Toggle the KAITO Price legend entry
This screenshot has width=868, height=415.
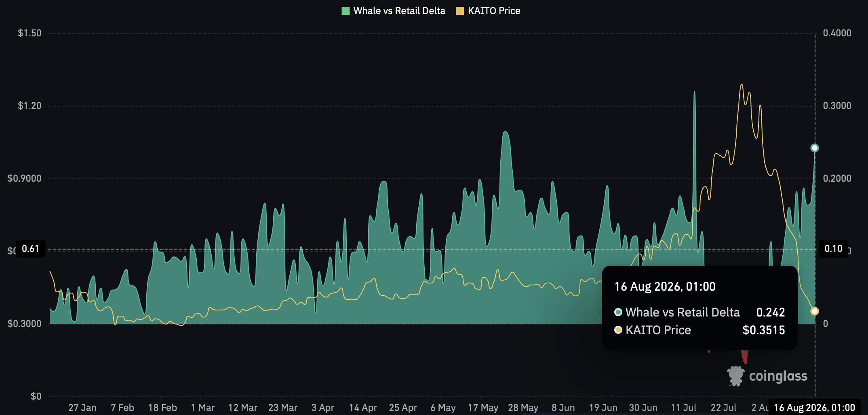(488, 11)
